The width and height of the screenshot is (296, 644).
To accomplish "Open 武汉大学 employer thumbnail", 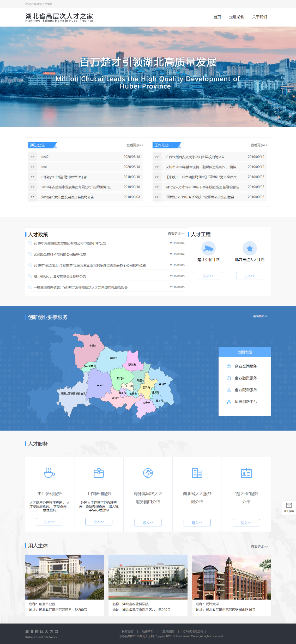I will [x=231, y=577].
